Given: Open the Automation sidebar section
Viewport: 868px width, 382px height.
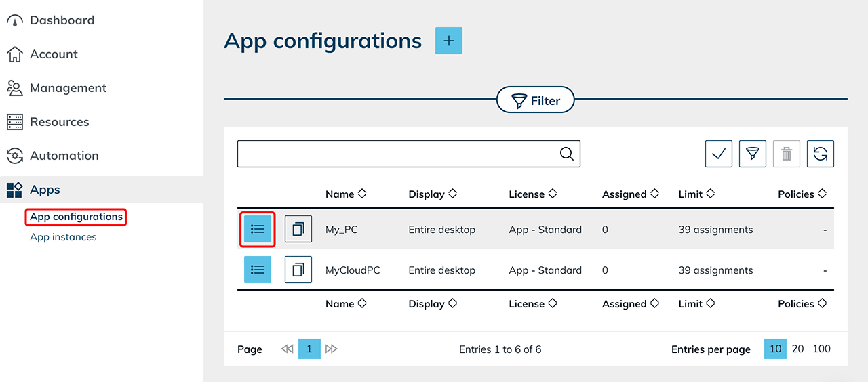Looking at the screenshot, I should click(64, 156).
